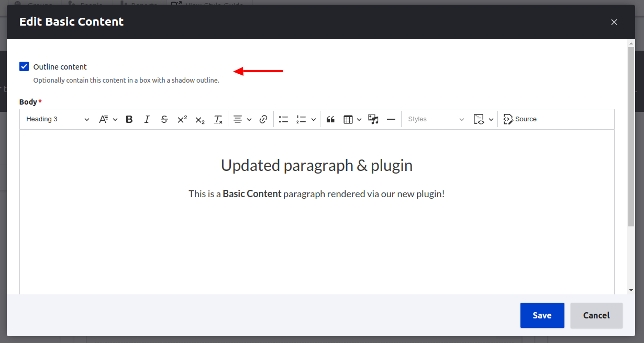
Task: Save the Basic Content edits
Action: (x=542, y=315)
